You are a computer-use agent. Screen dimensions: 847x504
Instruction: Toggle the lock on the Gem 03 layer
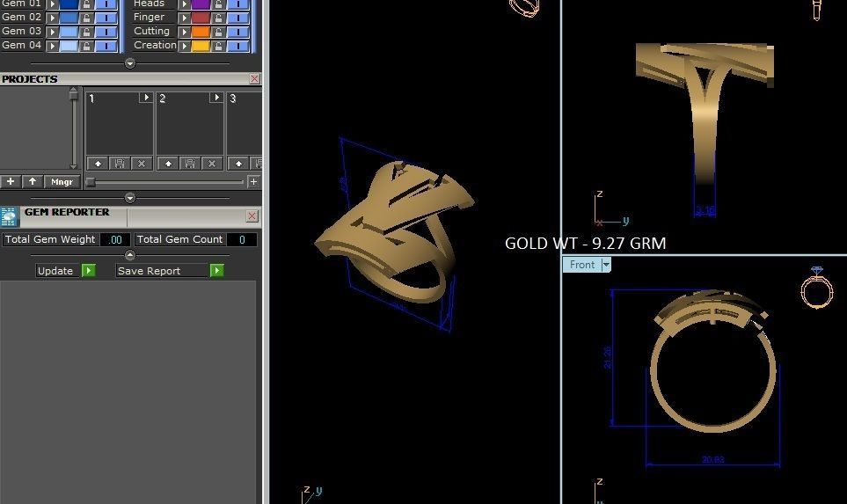(86, 32)
